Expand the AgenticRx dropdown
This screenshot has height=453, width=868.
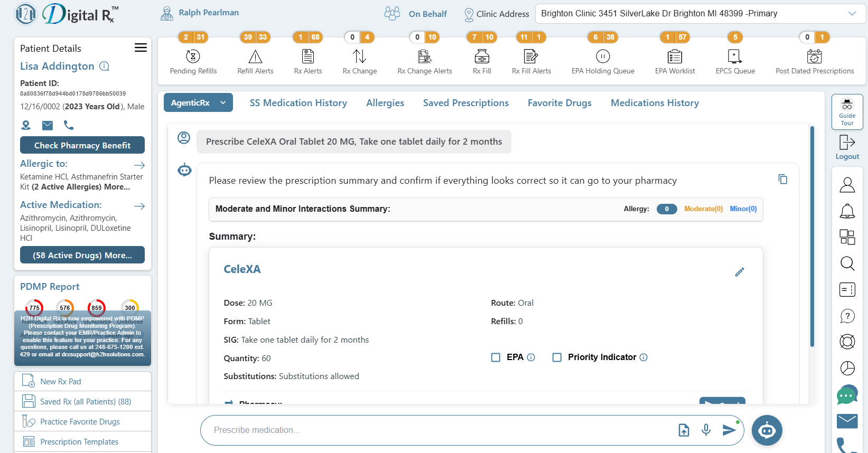pyautogui.click(x=198, y=103)
